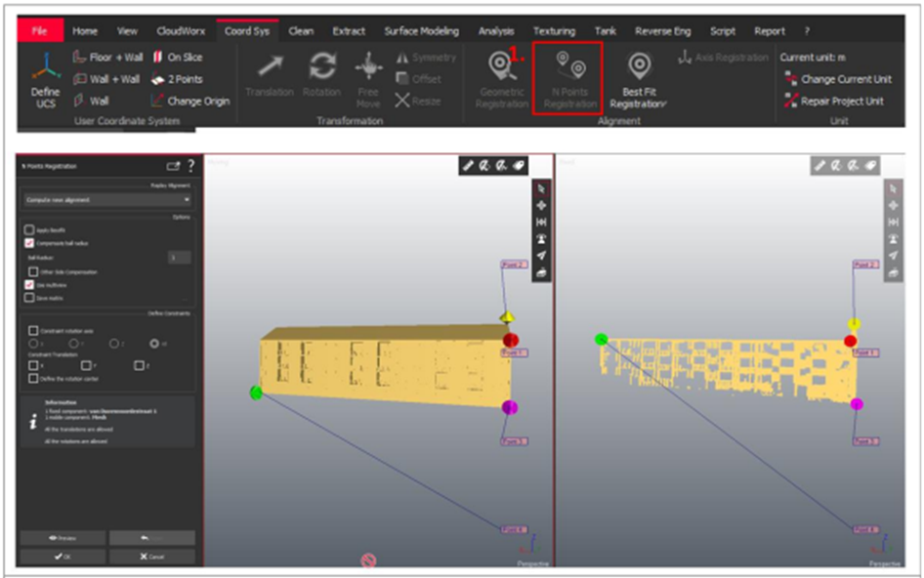
Task: Open the Surface Modeling tab
Action: coord(421,31)
